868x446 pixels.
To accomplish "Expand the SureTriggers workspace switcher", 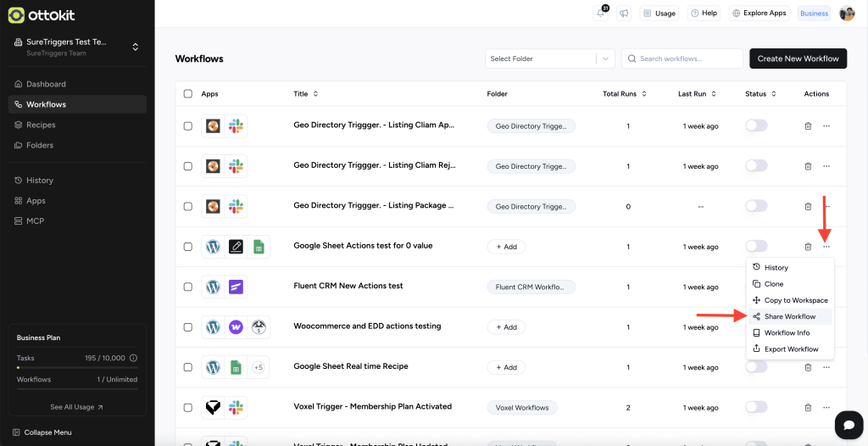I will point(135,47).
